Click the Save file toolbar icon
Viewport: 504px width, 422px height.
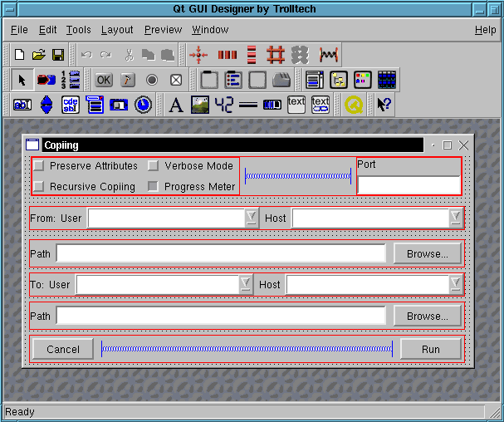[x=58, y=55]
